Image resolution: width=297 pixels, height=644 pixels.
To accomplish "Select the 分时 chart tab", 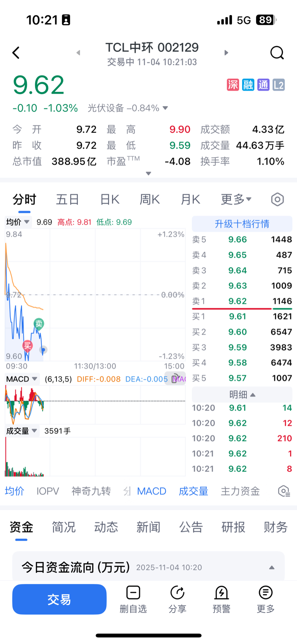I will (24, 199).
